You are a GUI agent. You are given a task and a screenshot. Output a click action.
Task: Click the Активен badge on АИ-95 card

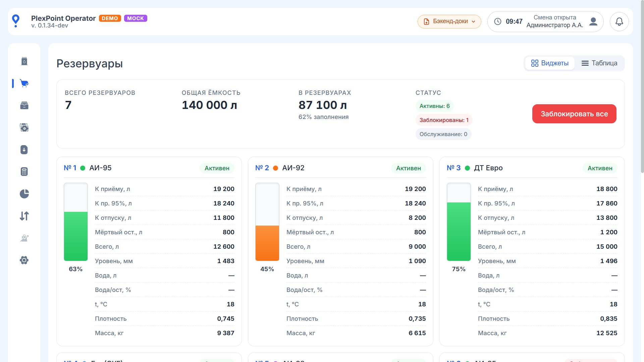(x=217, y=168)
